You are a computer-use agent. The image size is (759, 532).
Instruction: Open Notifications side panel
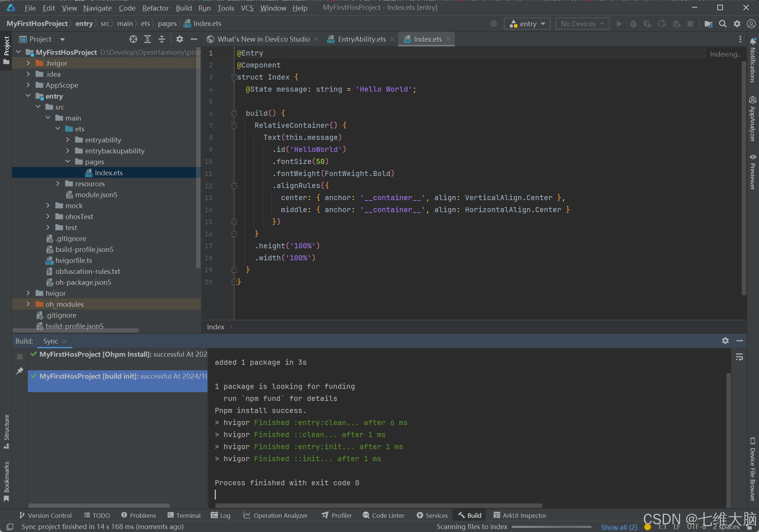(753, 61)
